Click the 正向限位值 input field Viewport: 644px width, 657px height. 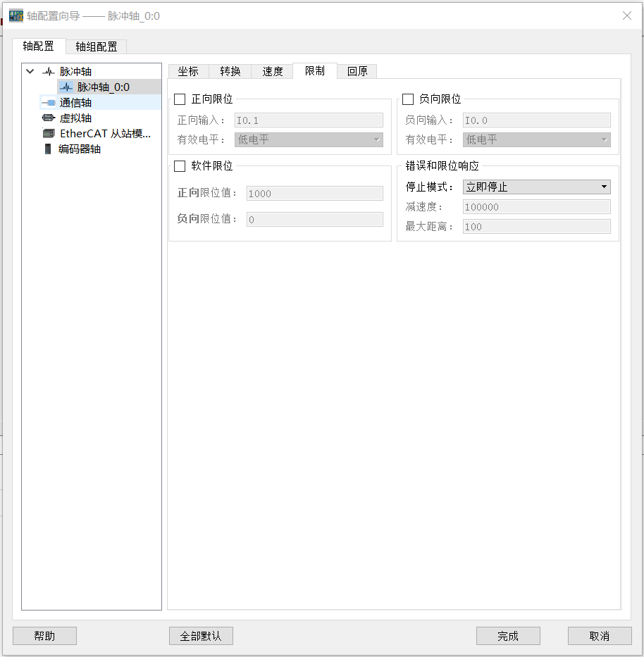pos(314,192)
